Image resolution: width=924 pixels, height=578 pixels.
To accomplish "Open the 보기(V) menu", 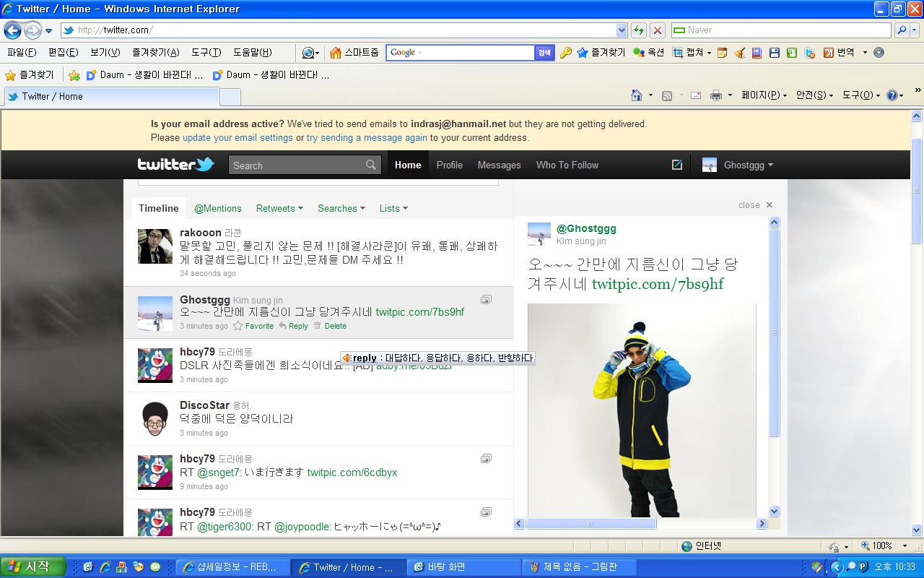I will pyautogui.click(x=105, y=53).
